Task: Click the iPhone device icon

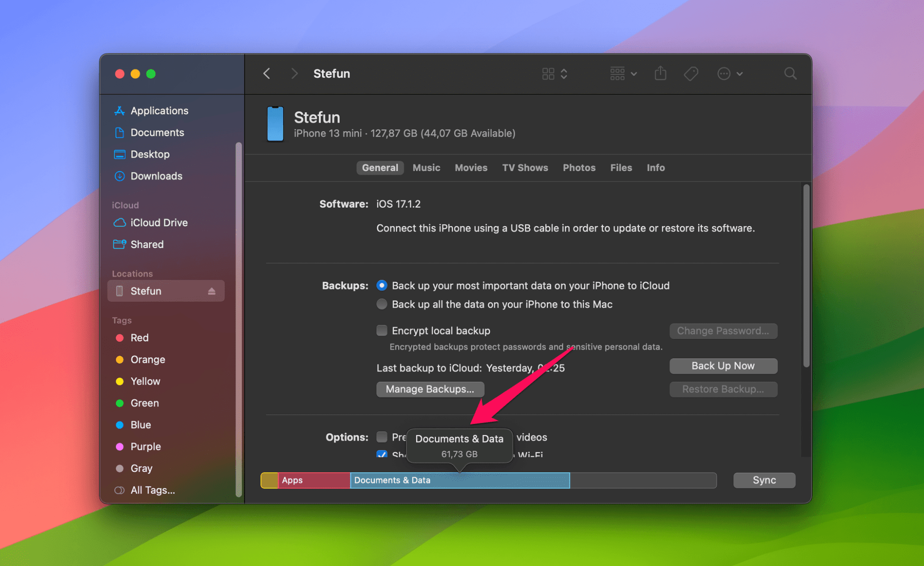Action: pos(275,124)
